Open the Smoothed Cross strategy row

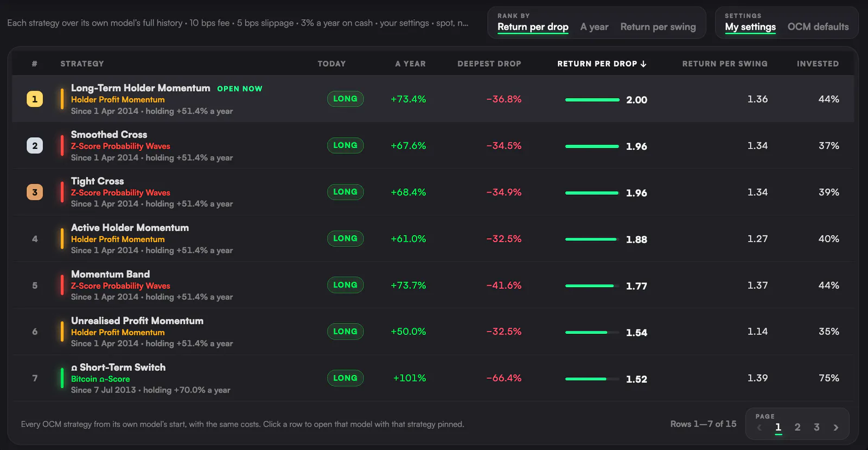pyautogui.click(x=433, y=145)
